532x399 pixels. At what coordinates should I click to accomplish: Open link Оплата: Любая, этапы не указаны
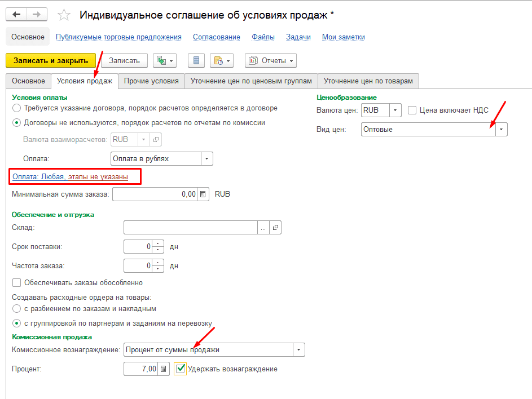coord(70,177)
